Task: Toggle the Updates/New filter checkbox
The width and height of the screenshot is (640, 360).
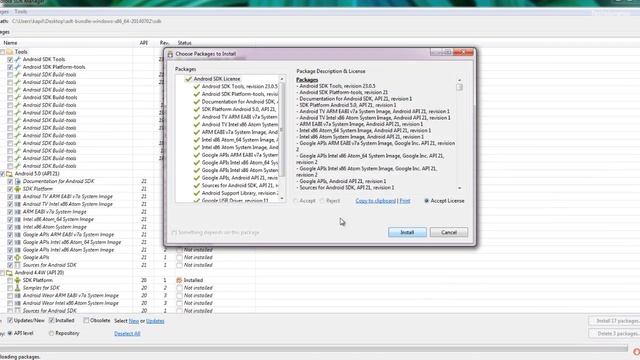Action: [x=10, y=320]
